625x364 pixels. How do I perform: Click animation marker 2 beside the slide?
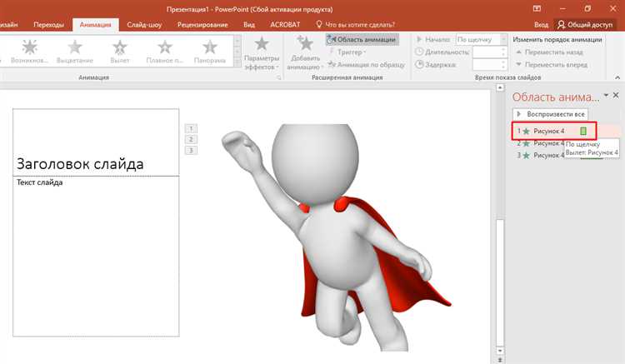click(191, 139)
